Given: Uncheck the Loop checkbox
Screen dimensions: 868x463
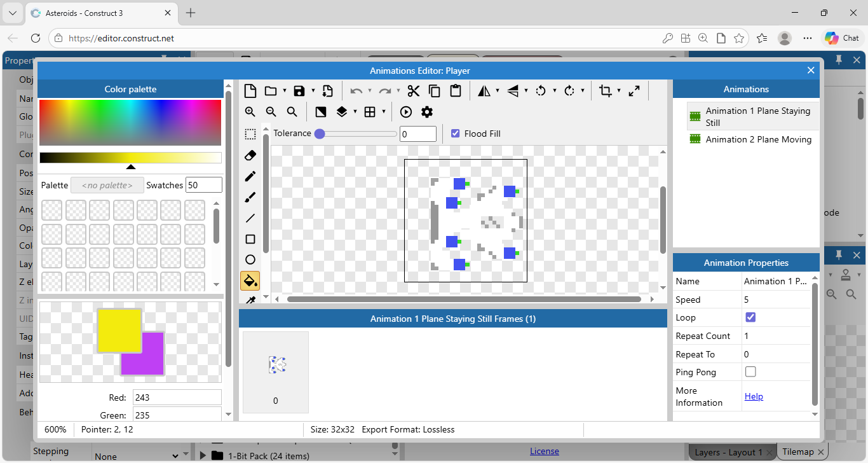Looking at the screenshot, I should pyautogui.click(x=750, y=317).
